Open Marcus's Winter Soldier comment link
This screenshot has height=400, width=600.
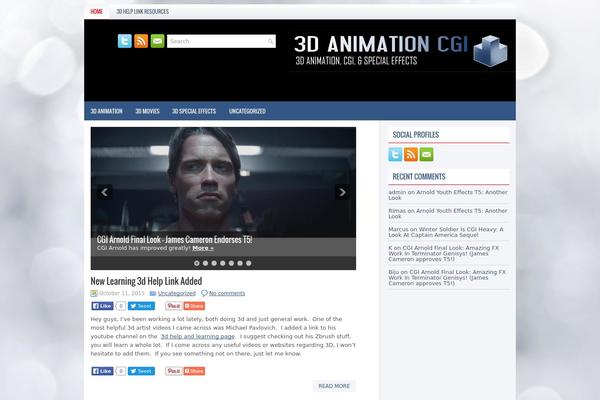tap(446, 232)
